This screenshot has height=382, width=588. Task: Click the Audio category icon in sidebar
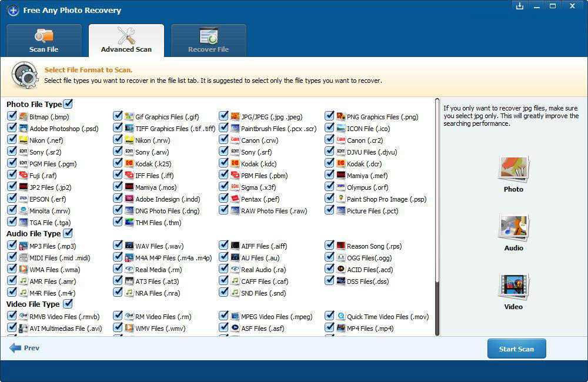(513, 229)
